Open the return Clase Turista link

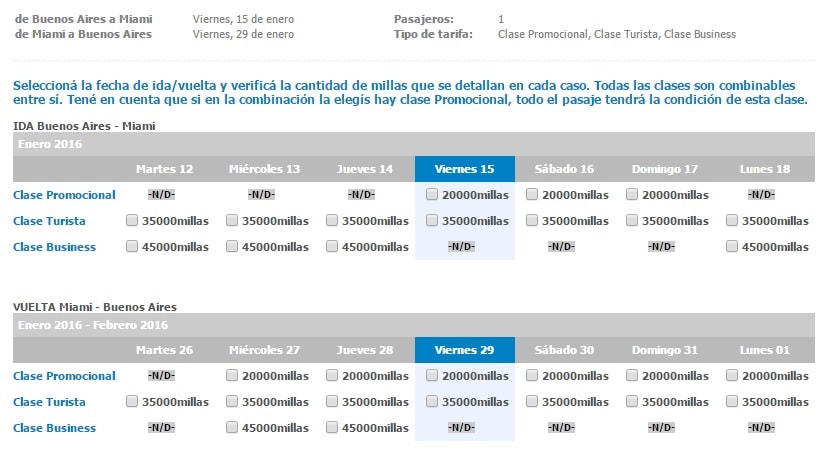pyautogui.click(x=49, y=402)
